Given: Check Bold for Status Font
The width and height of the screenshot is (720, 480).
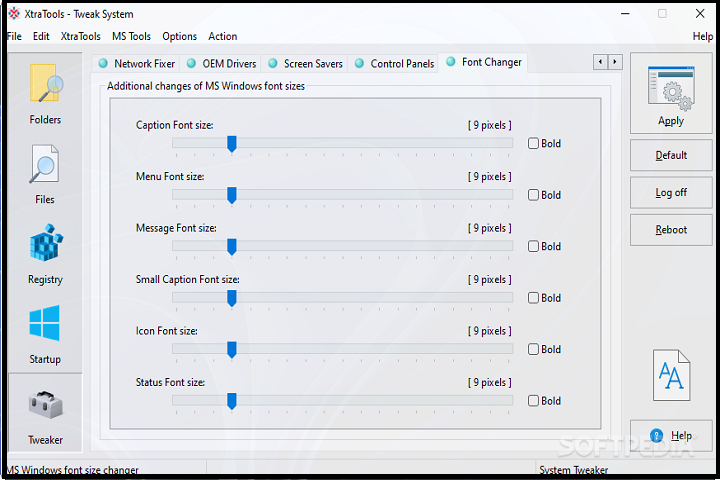Looking at the screenshot, I should [534, 401].
